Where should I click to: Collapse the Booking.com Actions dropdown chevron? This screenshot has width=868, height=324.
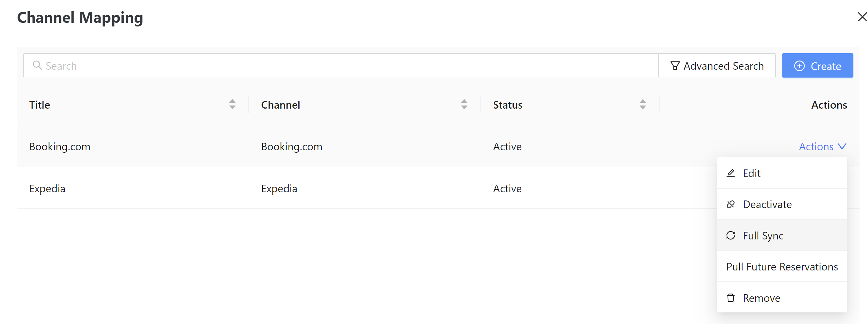(842, 146)
